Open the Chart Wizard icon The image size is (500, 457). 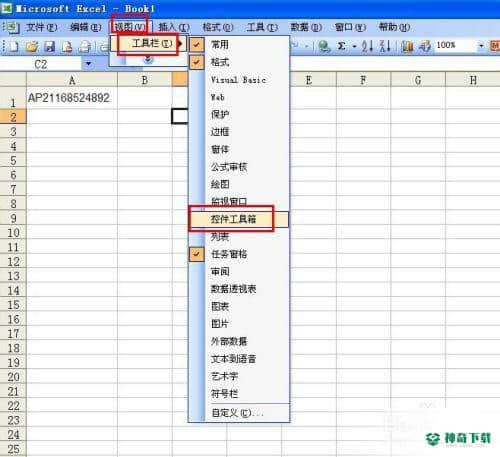coord(407,46)
